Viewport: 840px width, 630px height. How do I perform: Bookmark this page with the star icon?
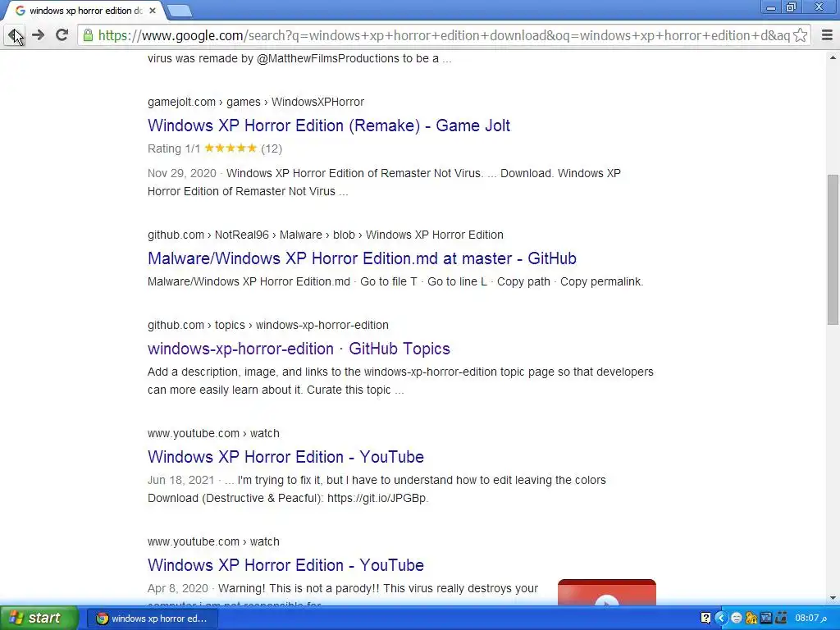coord(801,35)
